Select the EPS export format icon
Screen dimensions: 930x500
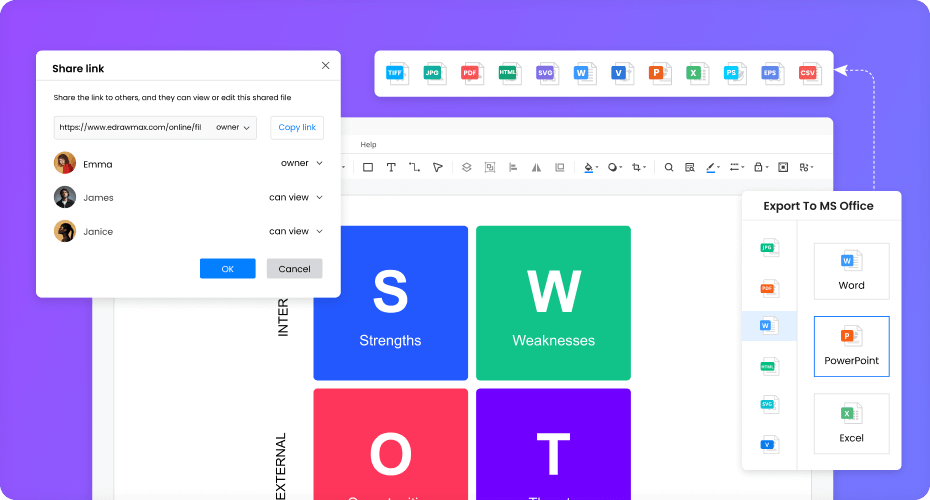(x=772, y=74)
